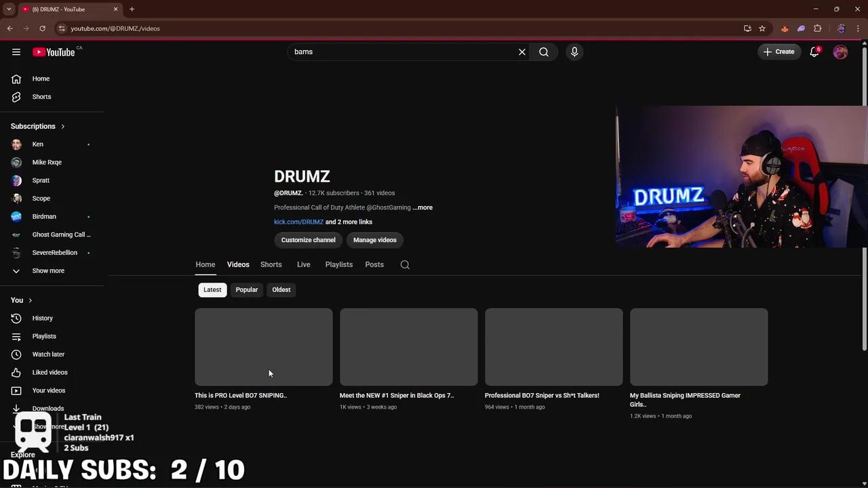Open the kick.com/DRUMZ link
Viewport: 868px width, 488px height.
[x=298, y=222]
